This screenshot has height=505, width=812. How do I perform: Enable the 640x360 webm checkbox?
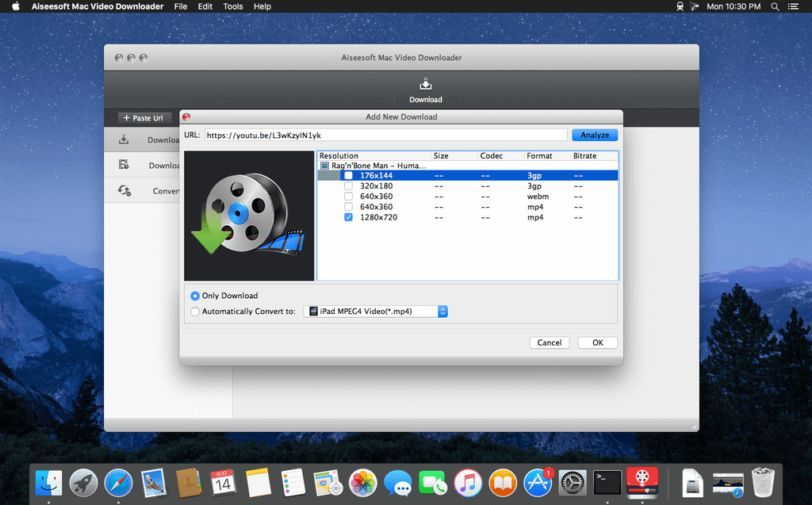click(349, 196)
